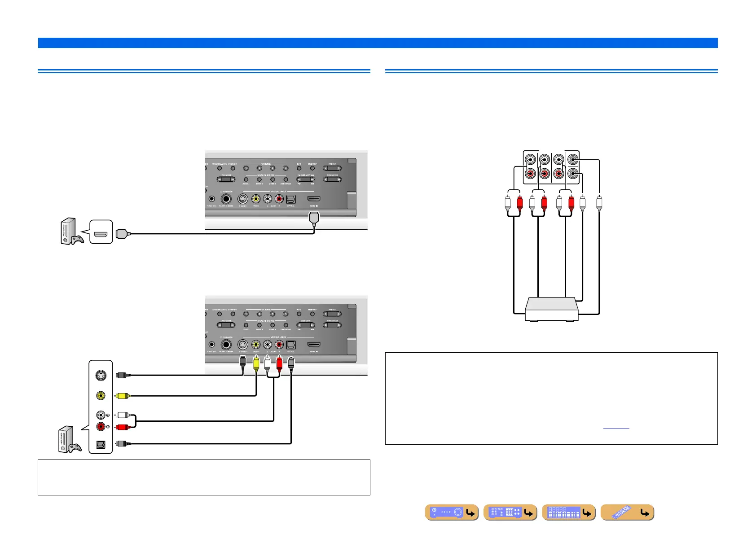
Task: Open the rear panel reference page icon
Action: [510, 512]
